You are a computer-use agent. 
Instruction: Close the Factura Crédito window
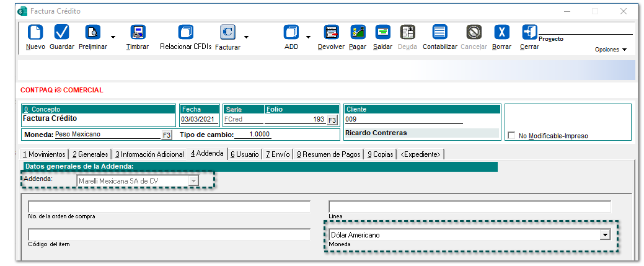click(x=623, y=12)
